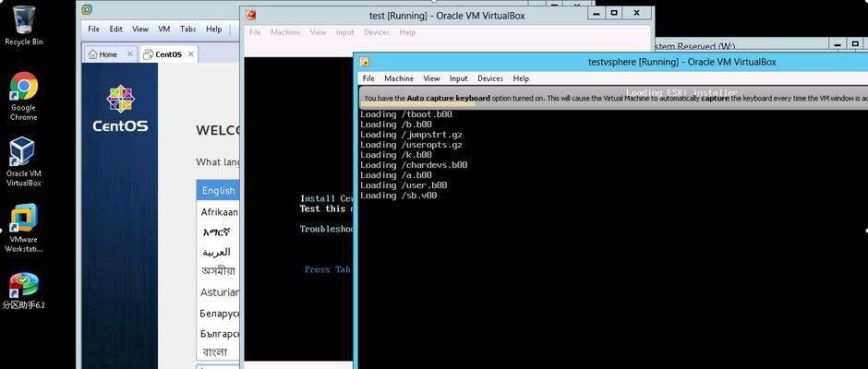Click the test [Running] VirtualBox title bar

pos(447,16)
